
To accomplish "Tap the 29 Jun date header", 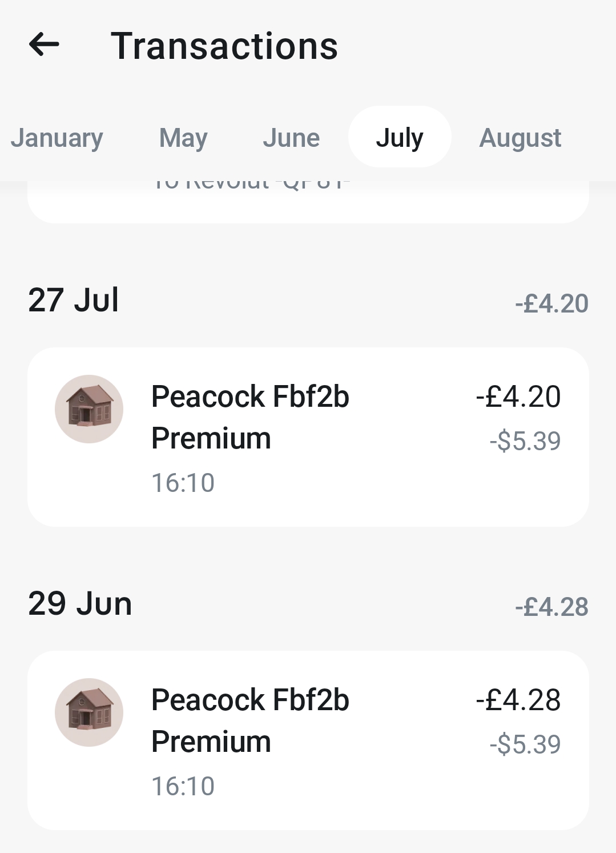I will pos(80,603).
